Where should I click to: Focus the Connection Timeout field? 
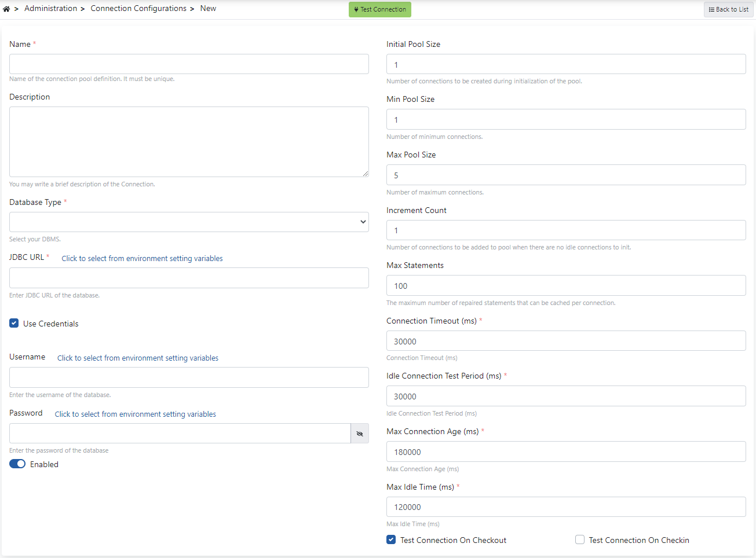coord(566,341)
